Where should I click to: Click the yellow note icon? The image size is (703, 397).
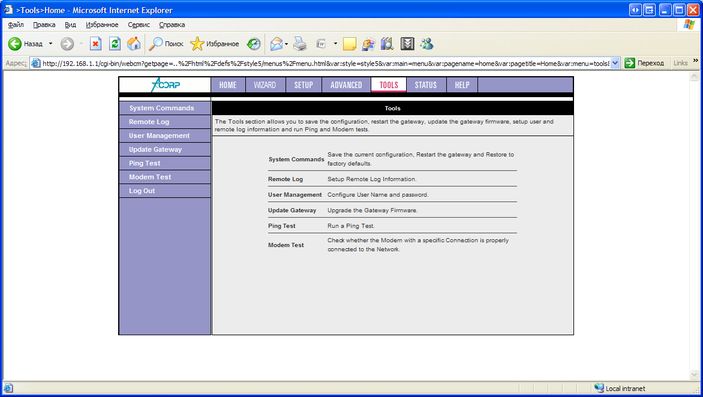point(349,44)
